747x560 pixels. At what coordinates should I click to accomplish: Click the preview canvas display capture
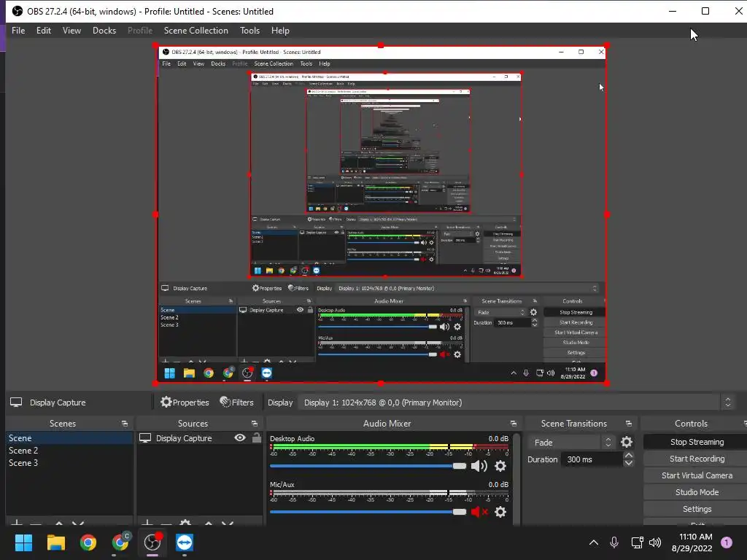tap(381, 214)
